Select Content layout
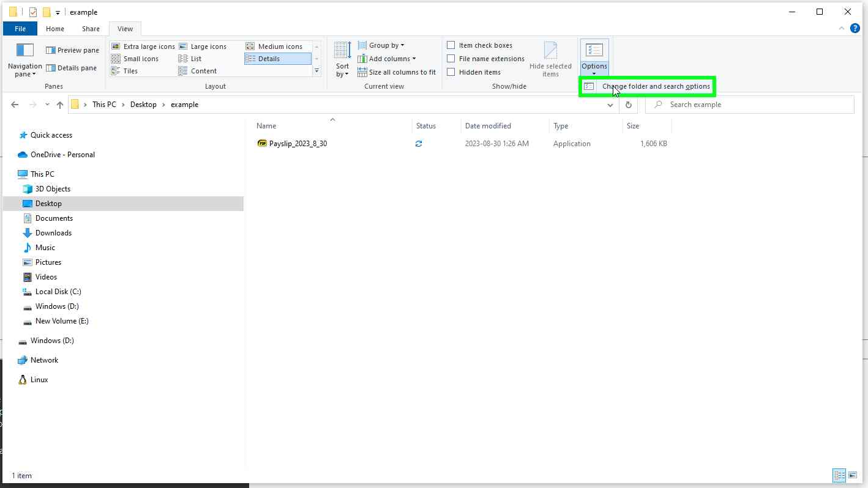This screenshot has width=868, height=488. point(197,71)
